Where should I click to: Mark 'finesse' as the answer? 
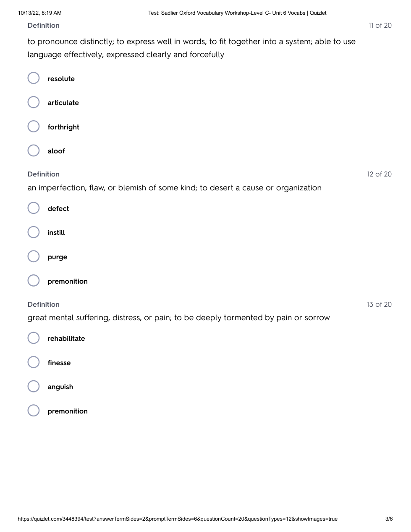(34, 362)
